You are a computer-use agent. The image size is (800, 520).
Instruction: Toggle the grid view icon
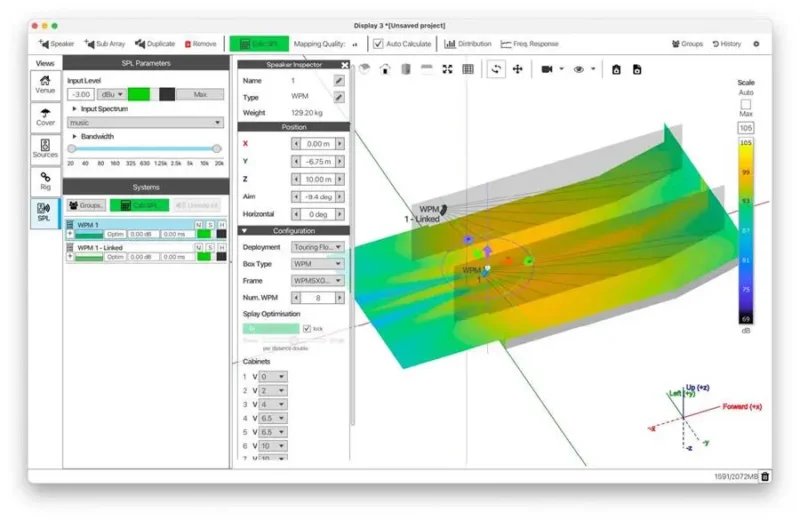[468, 69]
